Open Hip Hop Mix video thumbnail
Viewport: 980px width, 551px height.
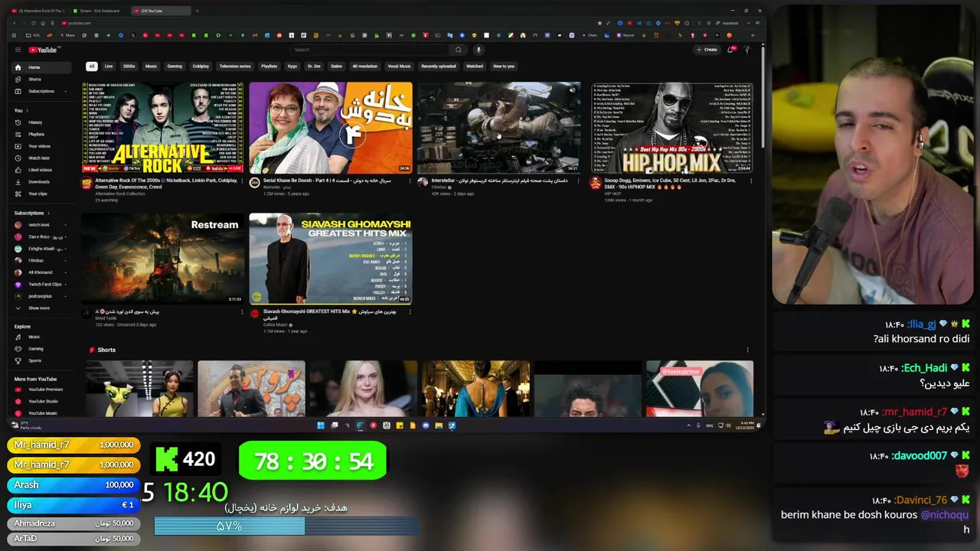coord(672,128)
